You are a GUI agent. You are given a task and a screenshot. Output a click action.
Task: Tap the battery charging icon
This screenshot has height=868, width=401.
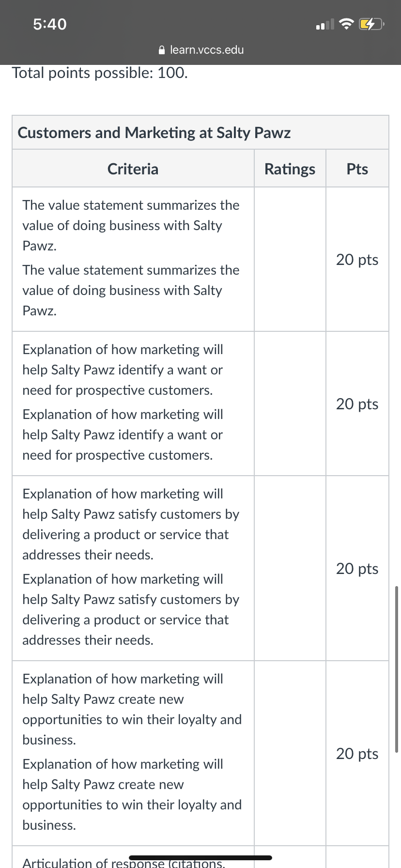371,24
